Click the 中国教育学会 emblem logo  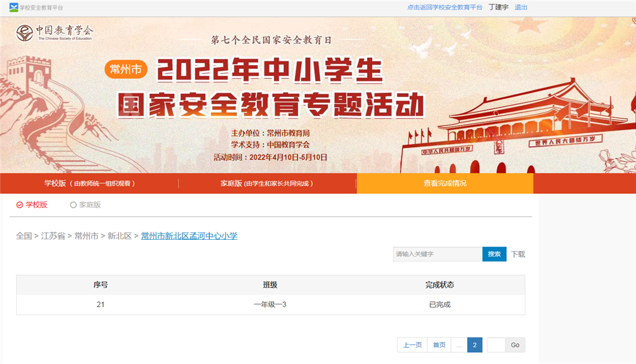point(24,32)
